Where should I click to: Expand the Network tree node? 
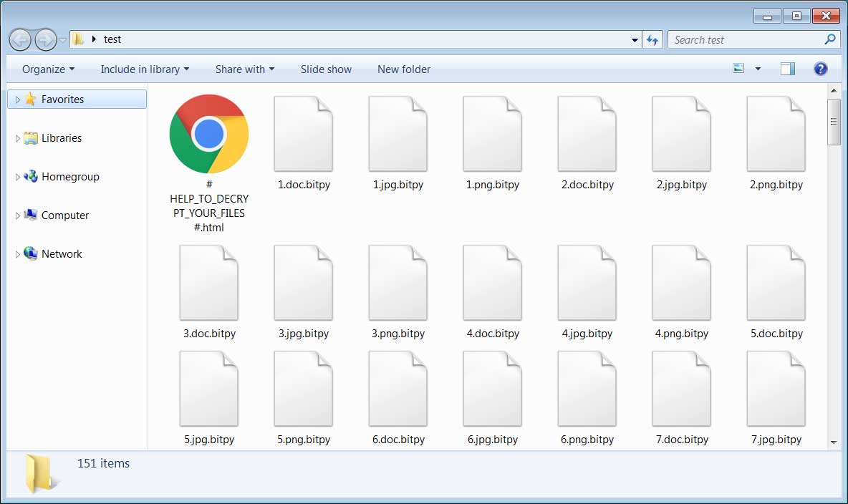[x=17, y=254]
